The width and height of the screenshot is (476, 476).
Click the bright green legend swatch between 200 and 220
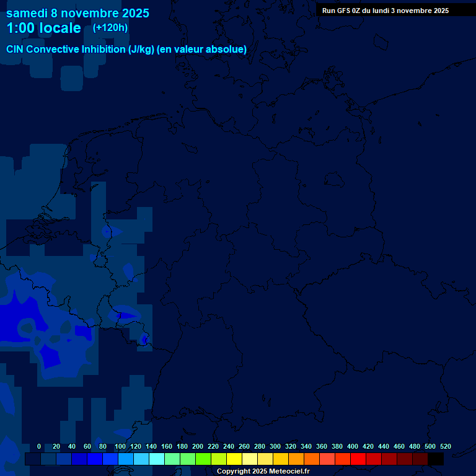click(x=203, y=459)
